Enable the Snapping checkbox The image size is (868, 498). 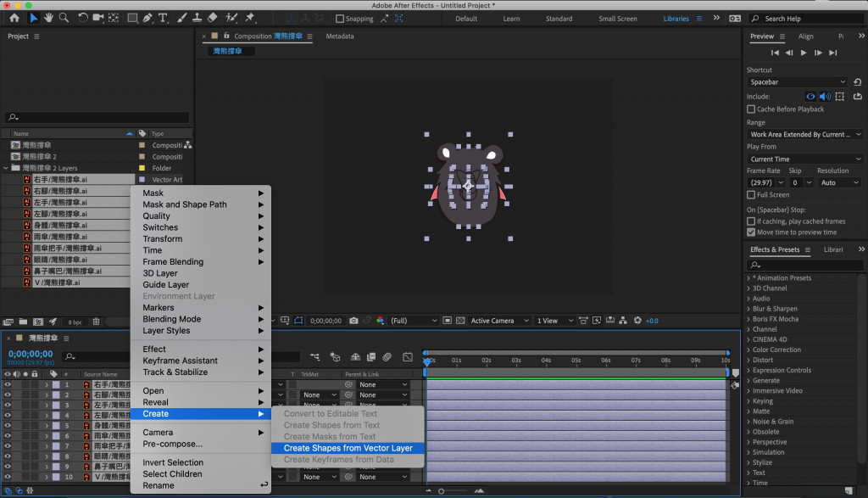(340, 19)
